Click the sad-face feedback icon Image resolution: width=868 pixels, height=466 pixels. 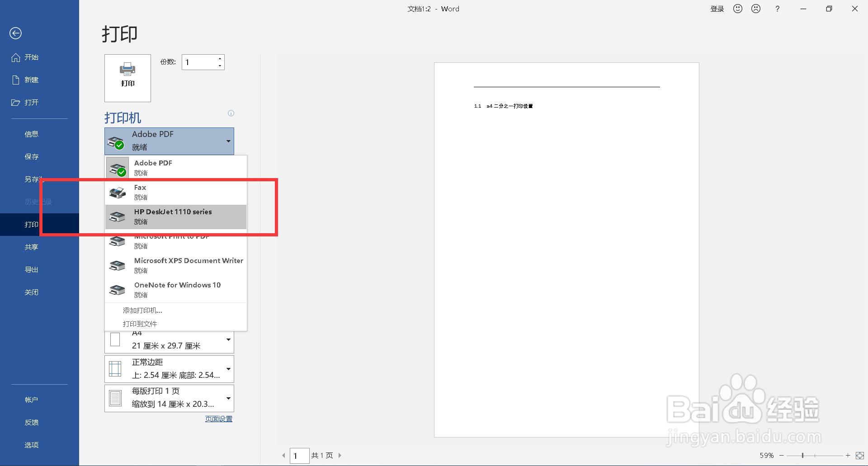click(x=756, y=9)
